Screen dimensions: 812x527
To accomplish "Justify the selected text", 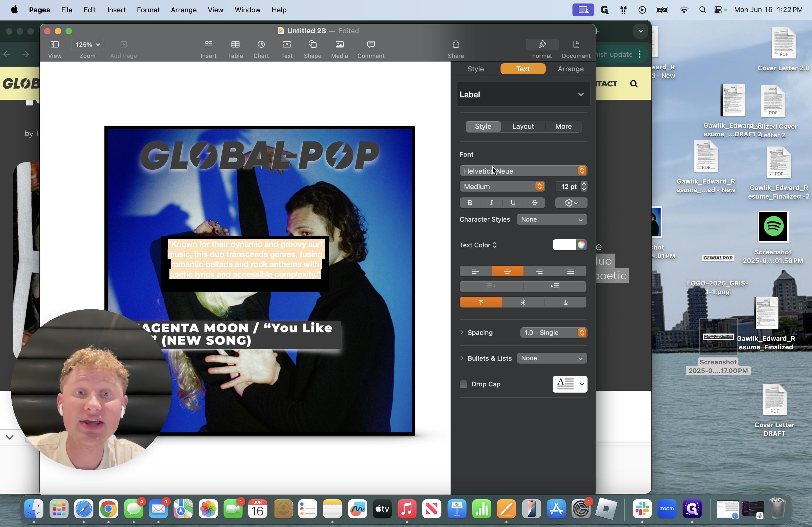I will [571, 271].
